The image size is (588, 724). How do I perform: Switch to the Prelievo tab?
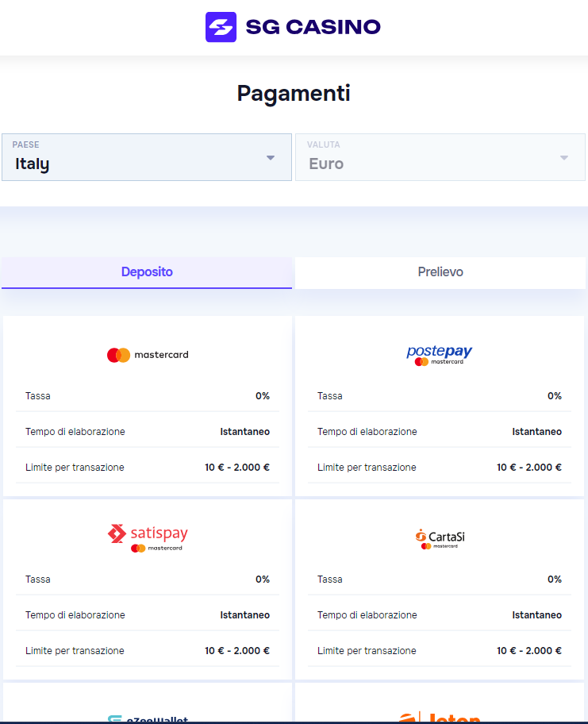coord(440,272)
